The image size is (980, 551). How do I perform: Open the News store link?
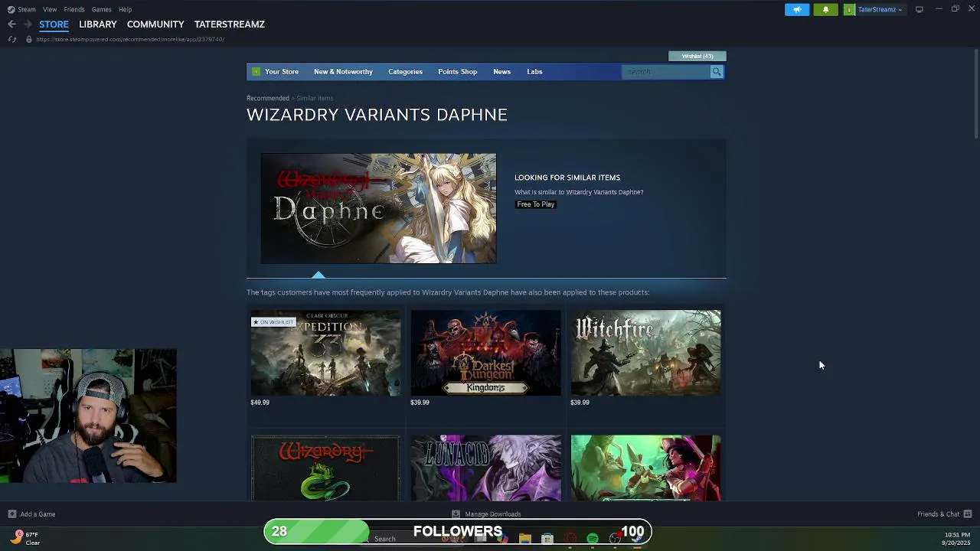click(x=501, y=72)
